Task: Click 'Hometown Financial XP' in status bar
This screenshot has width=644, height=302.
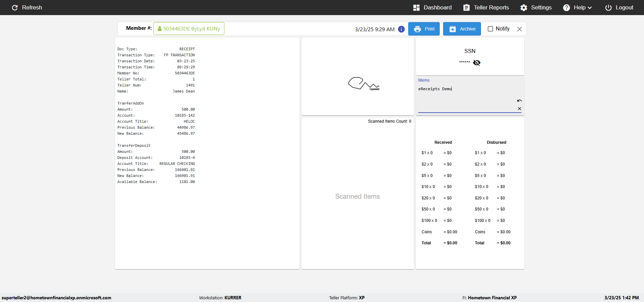Action: point(492,298)
